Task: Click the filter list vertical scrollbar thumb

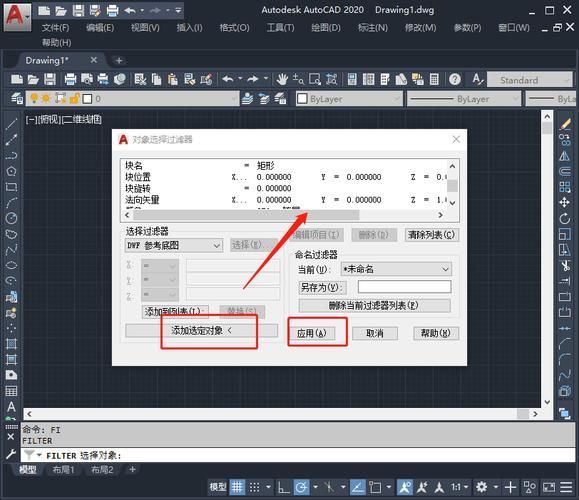Action: click(452, 185)
